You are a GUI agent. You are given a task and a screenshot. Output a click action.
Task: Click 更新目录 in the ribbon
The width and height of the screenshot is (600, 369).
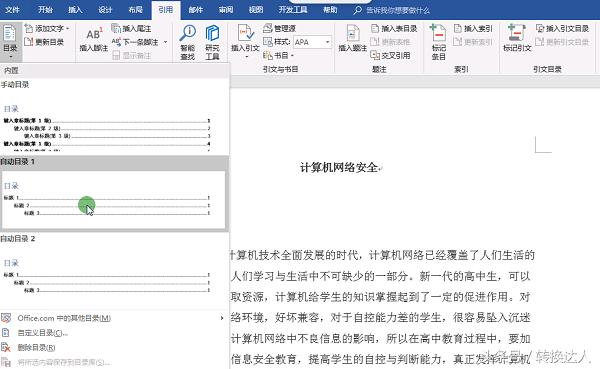click(x=44, y=42)
